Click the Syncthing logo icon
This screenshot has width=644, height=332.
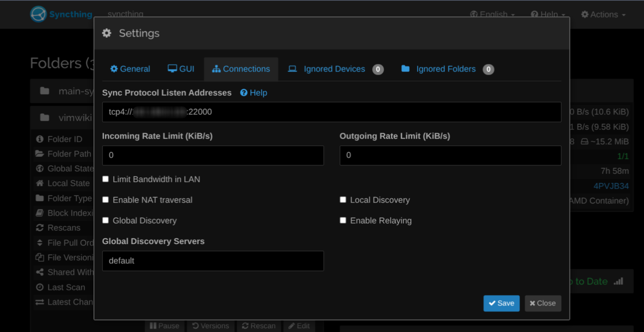point(38,14)
